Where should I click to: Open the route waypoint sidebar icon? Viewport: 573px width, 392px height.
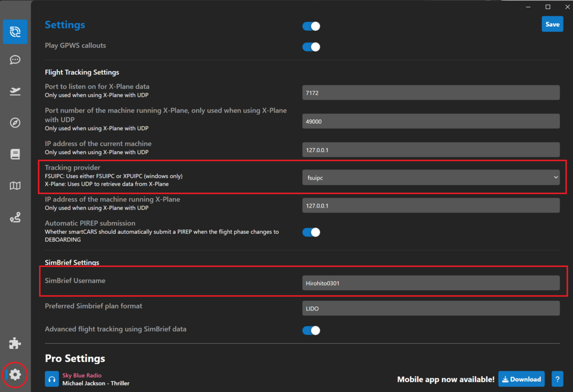click(x=15, y=218)
